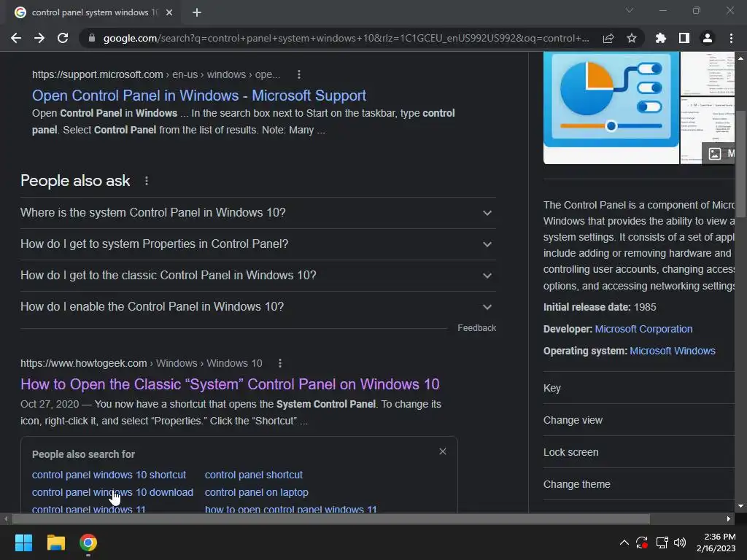
Task: Show hidden system tray icons
Action: (624, 542)
